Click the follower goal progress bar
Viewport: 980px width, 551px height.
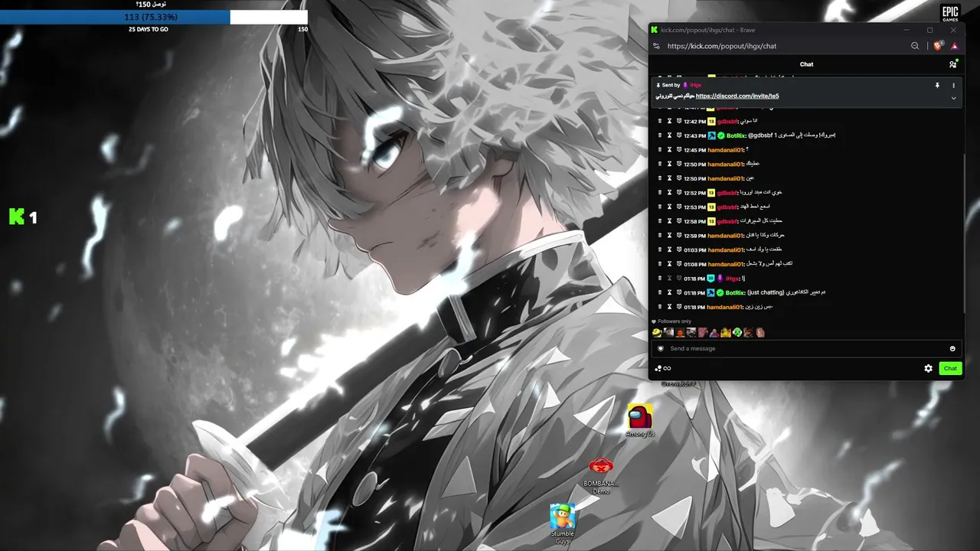(x=153, y=17)
